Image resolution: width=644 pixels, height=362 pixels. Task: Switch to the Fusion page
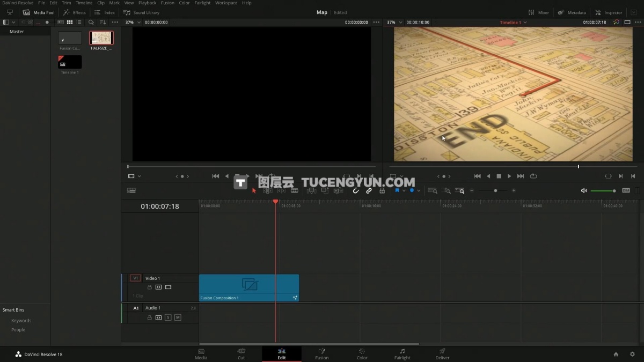click(x=322, y=354)
